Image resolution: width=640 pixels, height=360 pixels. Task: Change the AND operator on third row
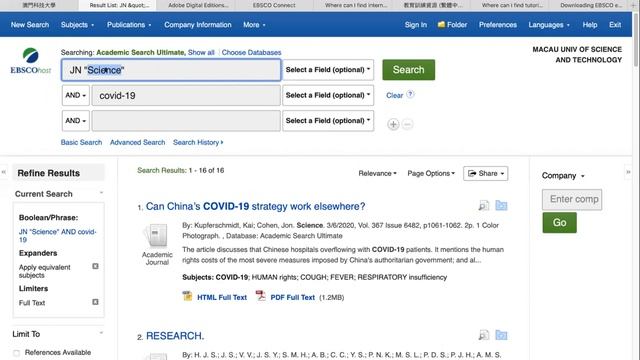tap(76, 121)
